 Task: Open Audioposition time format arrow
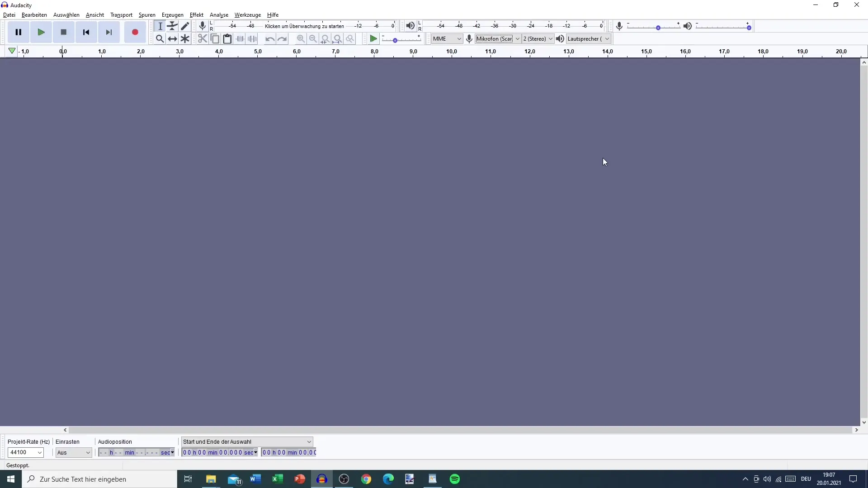(172, 452)
